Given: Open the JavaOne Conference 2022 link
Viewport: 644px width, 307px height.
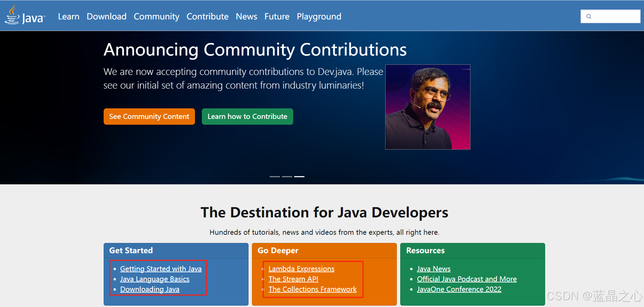Looking at the screenshot, I should pos(459,289).
